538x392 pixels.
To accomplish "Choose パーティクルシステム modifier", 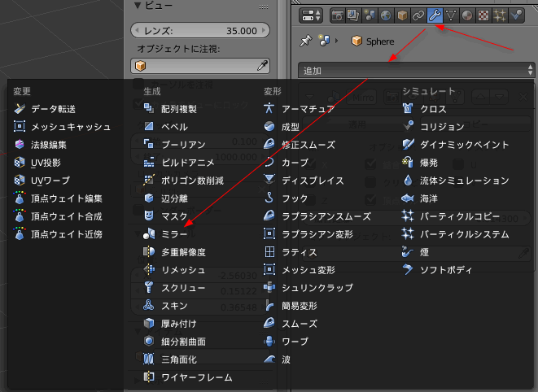I will tap(456, 234).
